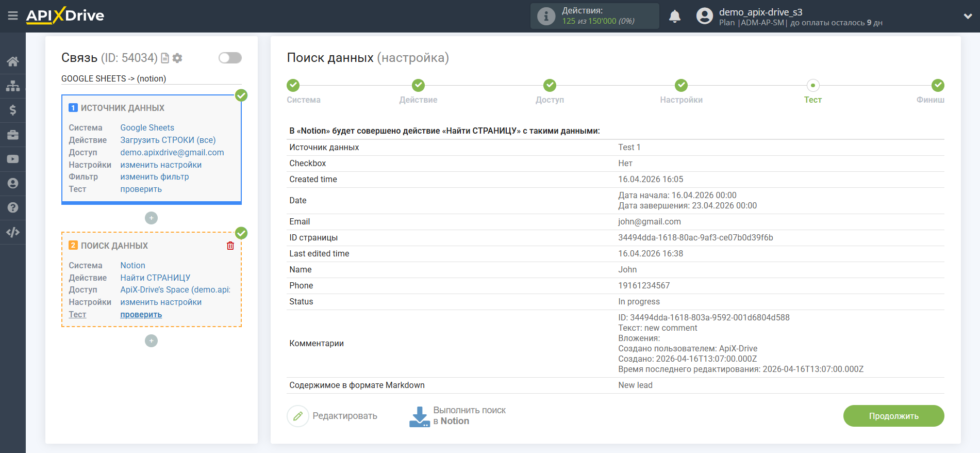The height and width of the screenshot is (453, 980).
Task: Click 'проверить' in data source block
Action: (x=141, y=189)
